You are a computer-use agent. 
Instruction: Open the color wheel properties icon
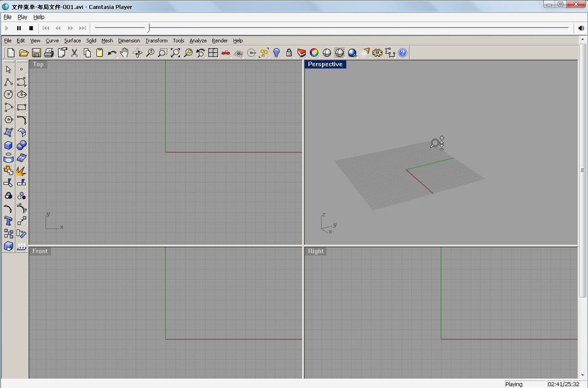(314, 53)
